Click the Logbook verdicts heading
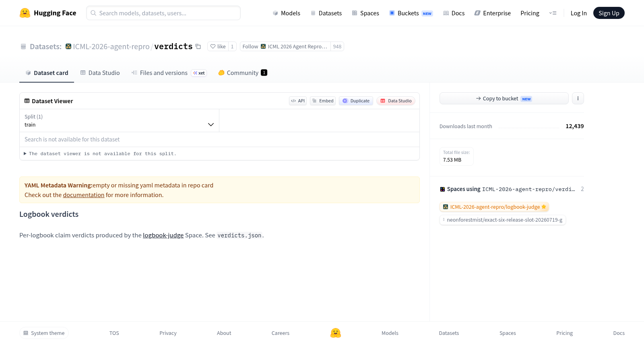The image size is (644, 347). click(49, 214)
